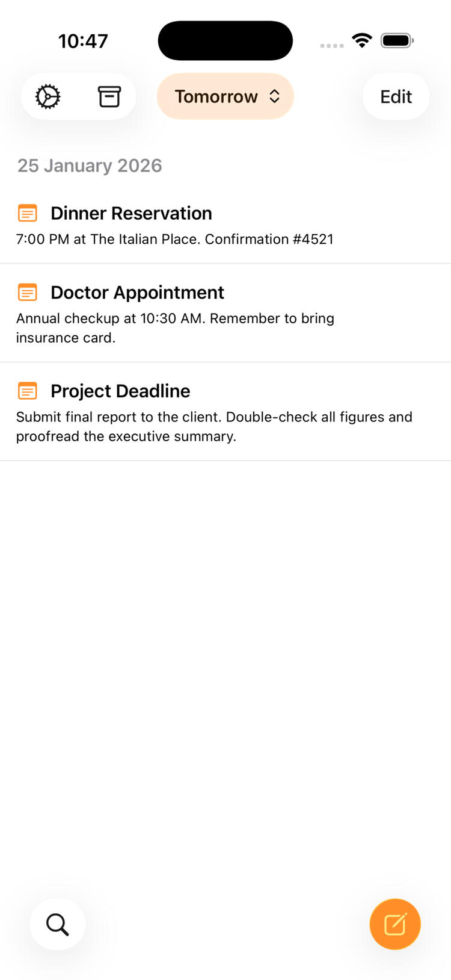
Task: Tap the search magnifying glass button
Action: (58, 924)
